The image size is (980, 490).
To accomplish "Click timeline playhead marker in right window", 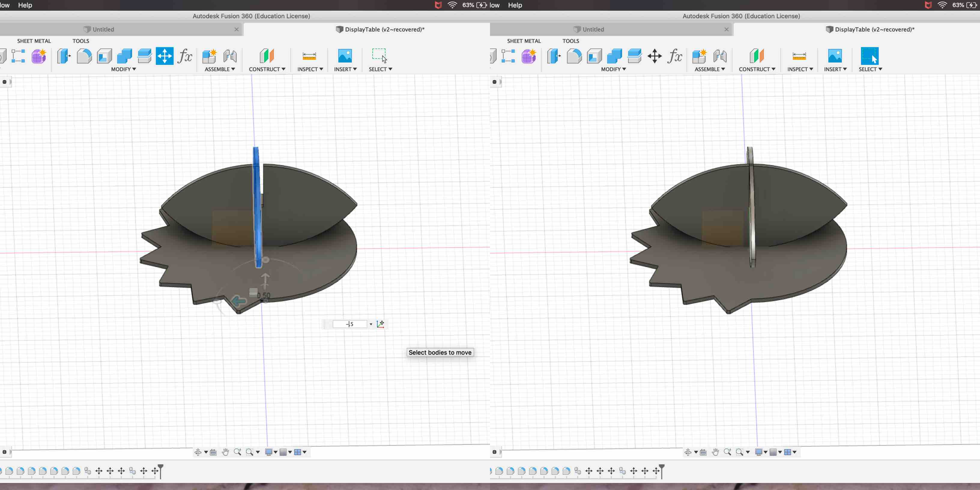I will [x=661, y=471].
